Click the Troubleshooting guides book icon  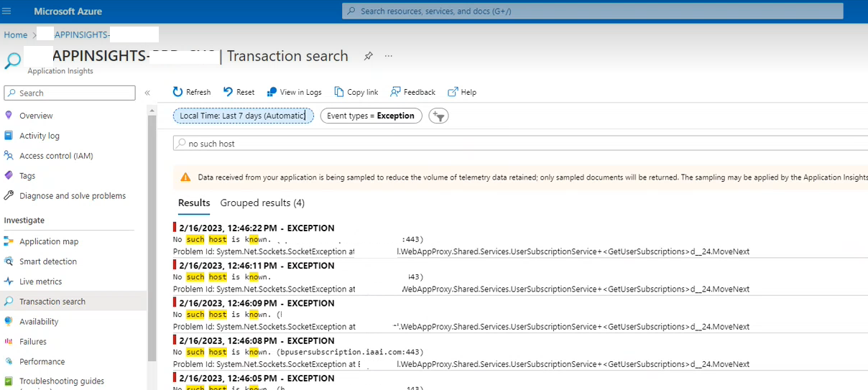(9, 381)
